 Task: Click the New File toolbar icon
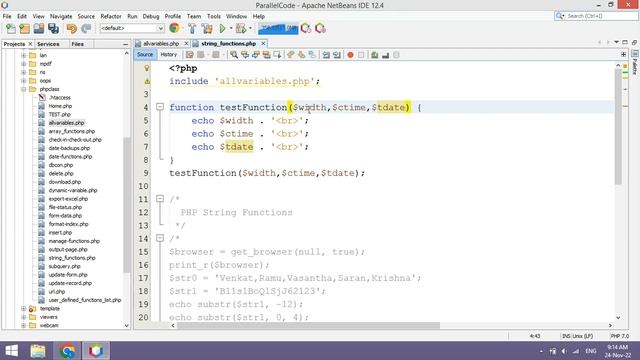point(11,29)
